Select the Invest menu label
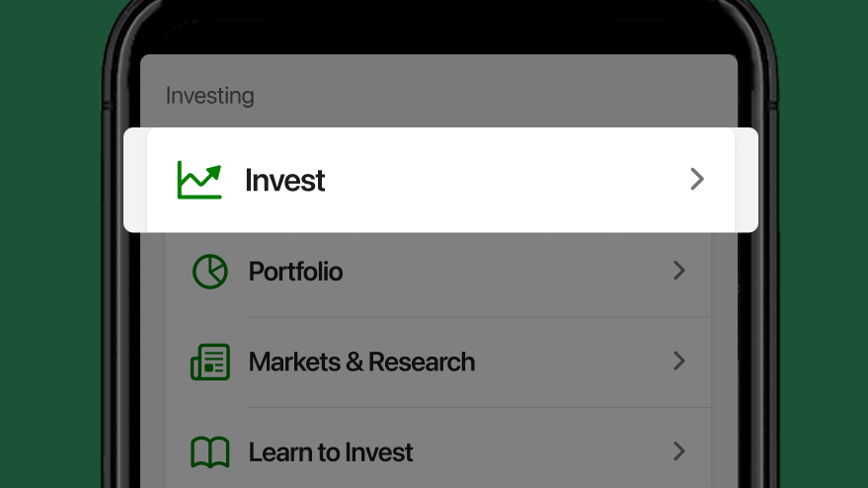The width and height of the screenshot is (868, 488). (284, 181)
